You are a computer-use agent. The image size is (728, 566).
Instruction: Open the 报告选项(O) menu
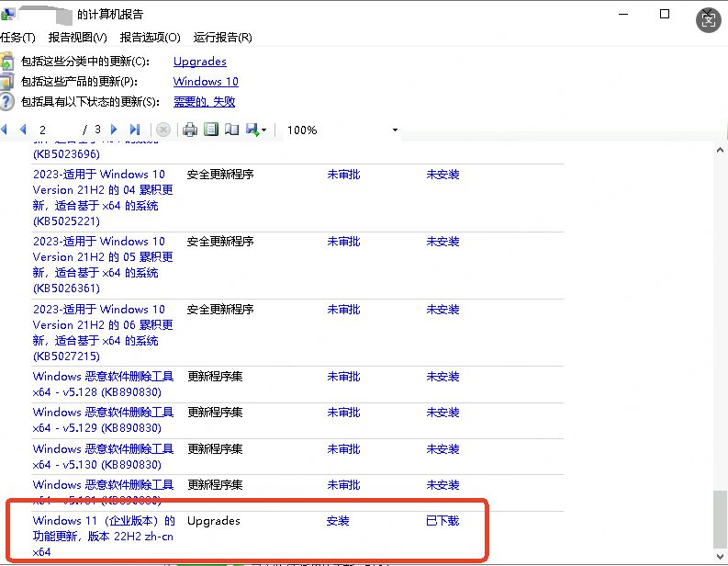pyautogui.click(x=150, y=38)
